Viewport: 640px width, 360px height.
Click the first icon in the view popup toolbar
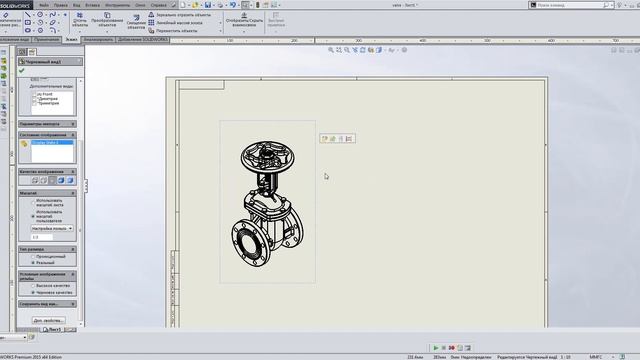point(325,139)
